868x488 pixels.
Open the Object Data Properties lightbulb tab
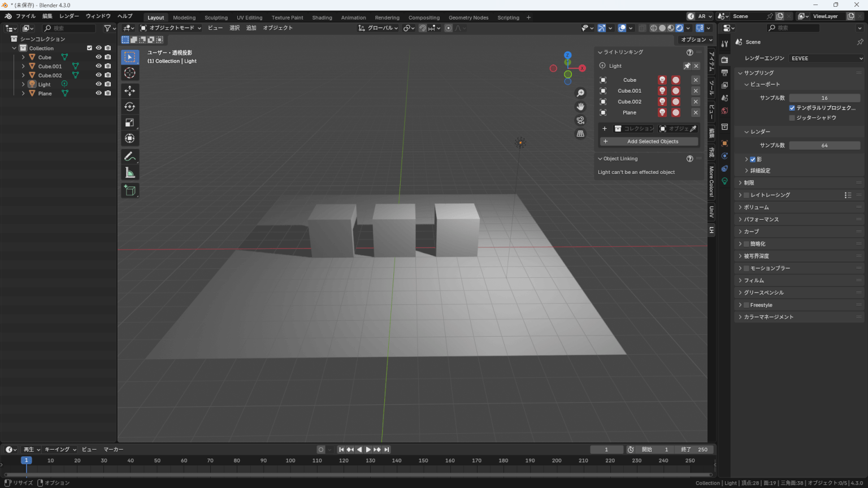coord(724,181)
